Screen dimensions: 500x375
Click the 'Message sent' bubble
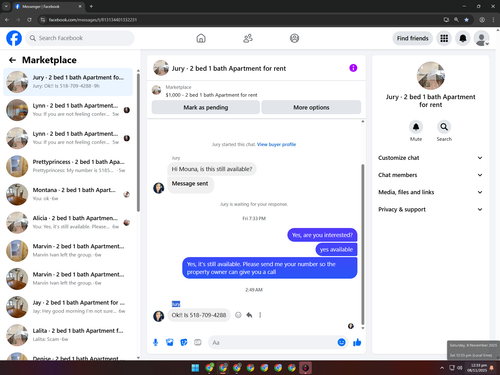coord(190,184)
